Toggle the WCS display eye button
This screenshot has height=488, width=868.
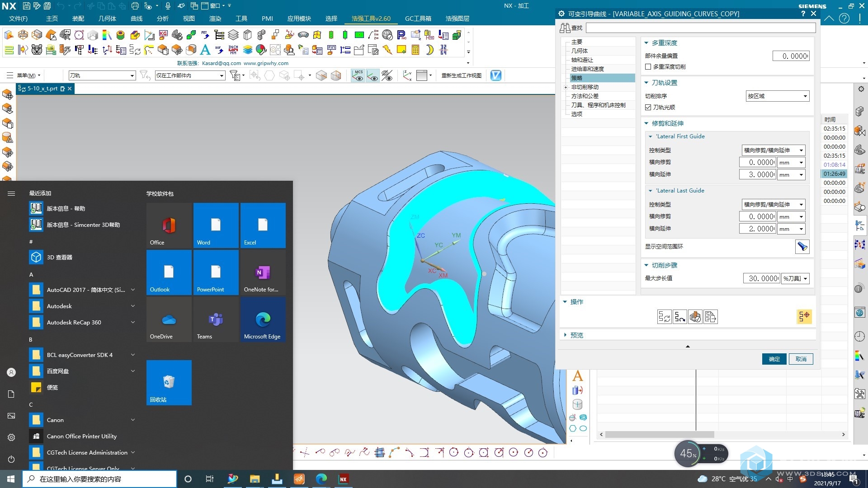pos(373,75)
